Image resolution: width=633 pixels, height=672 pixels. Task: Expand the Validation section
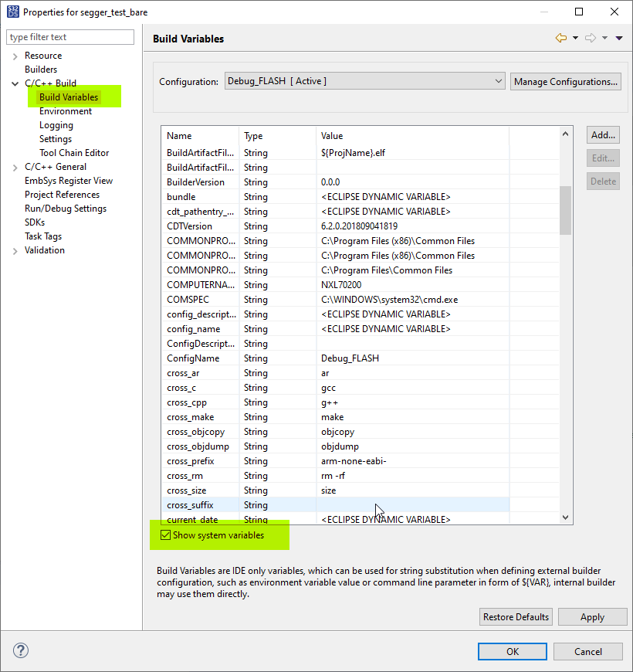15,249
